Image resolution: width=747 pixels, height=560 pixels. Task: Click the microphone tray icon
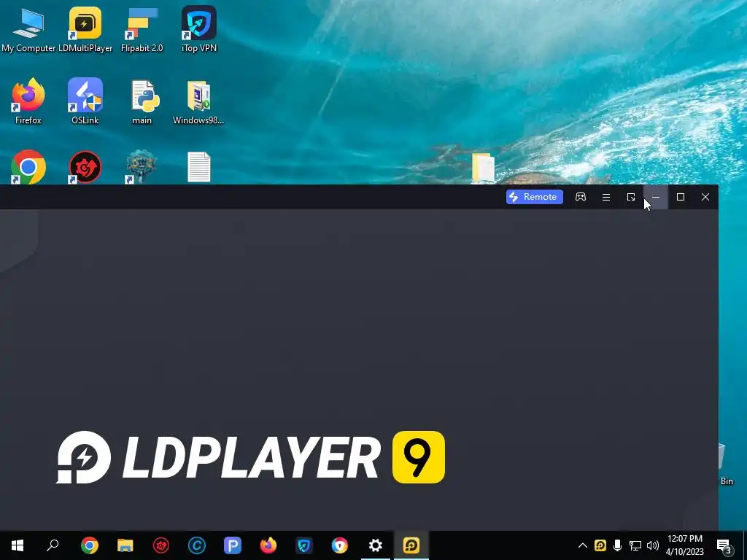click(x=617, y=545)
